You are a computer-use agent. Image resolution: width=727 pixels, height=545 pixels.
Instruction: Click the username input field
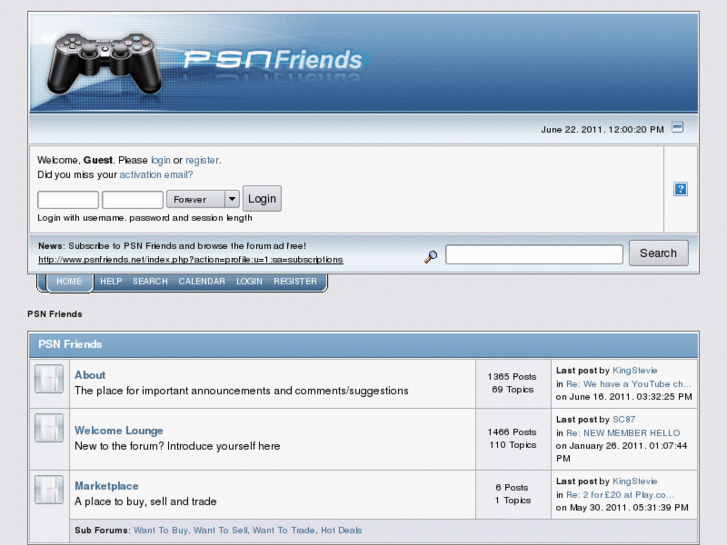(x=68, y=200)
